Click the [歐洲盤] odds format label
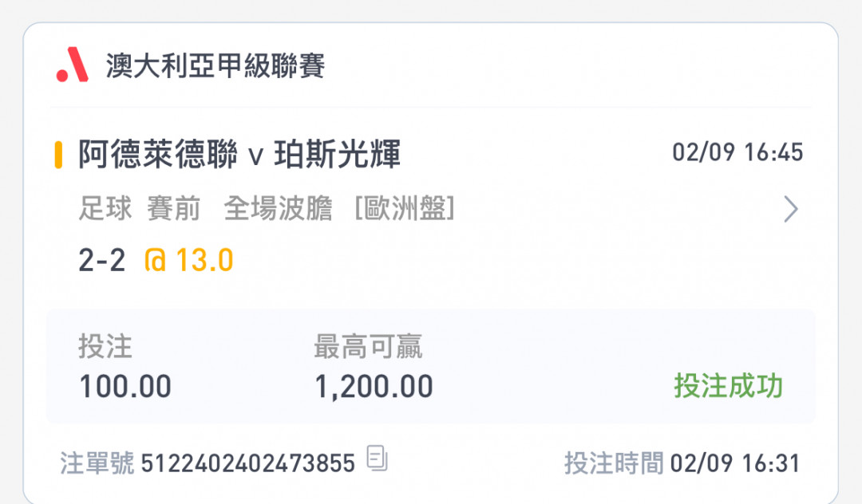 pos(405,209)
